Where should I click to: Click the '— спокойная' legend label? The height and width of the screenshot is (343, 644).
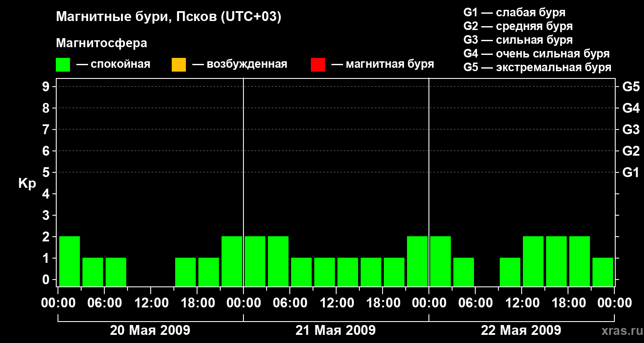113,64
